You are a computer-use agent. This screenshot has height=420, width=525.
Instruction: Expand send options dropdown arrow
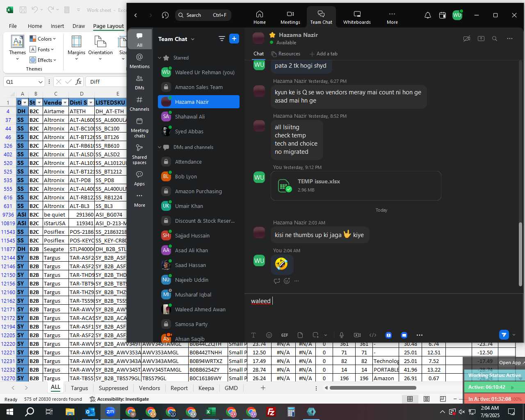pos(514,335)
